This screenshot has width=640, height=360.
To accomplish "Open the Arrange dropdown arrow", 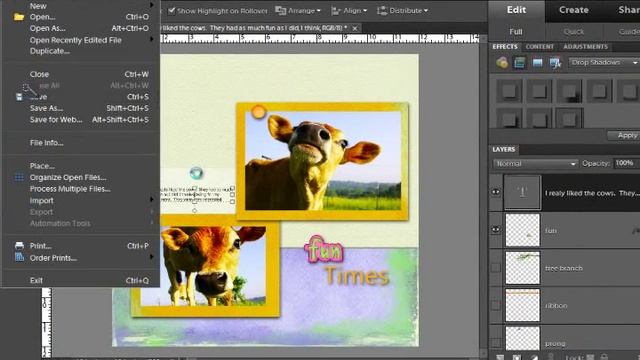I will coord(319,11).
